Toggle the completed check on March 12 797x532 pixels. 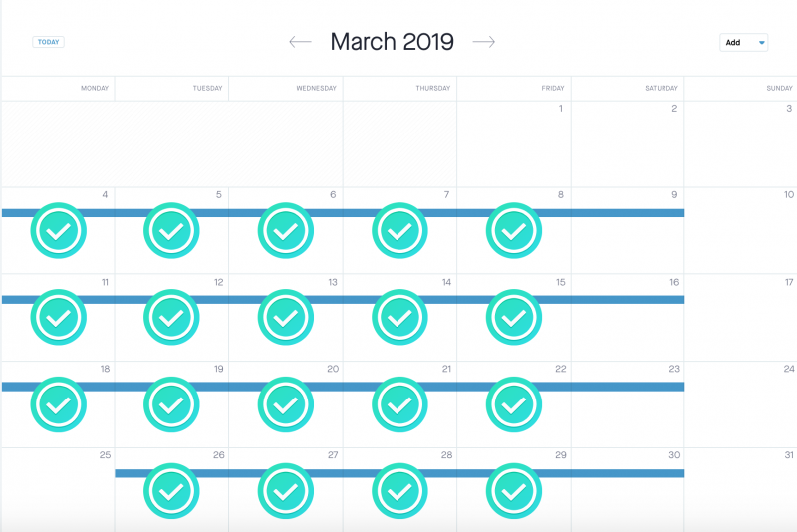[x=171, y=318]
